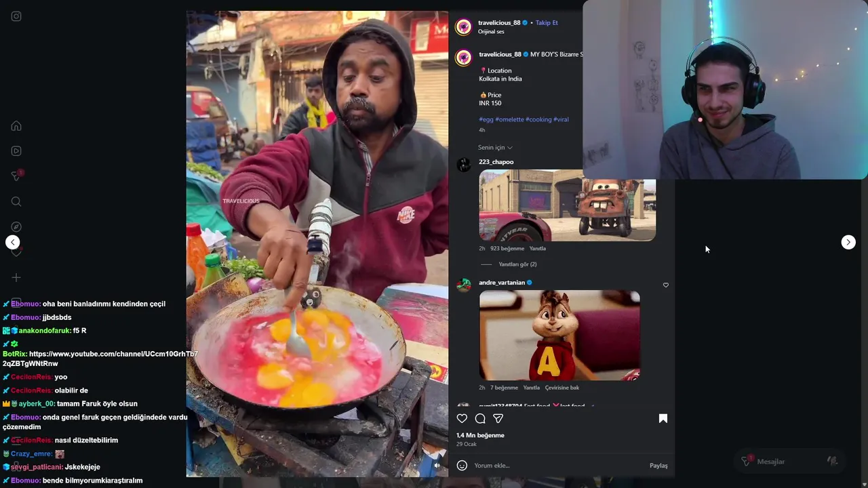
Task: Expand 'Yanıtları gör (2)' replies
Action: pyautogui.click(x=517, y=264)
